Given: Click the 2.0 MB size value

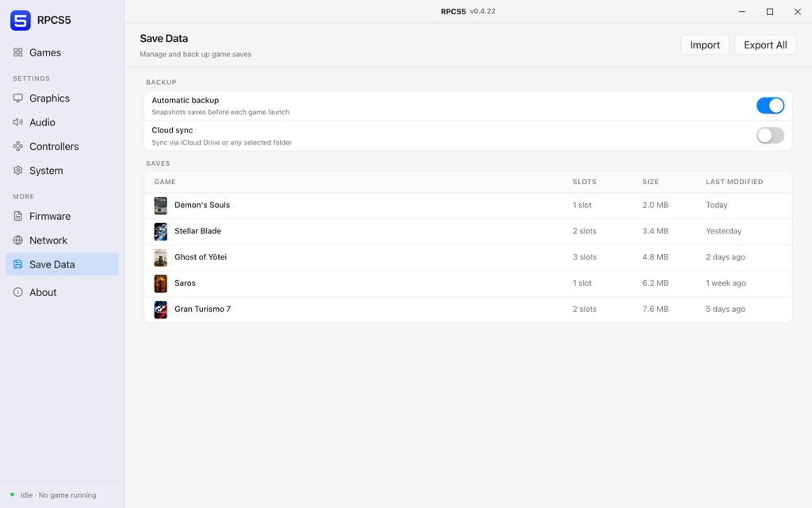Looking at the screenshot, I should click(655, 205).
